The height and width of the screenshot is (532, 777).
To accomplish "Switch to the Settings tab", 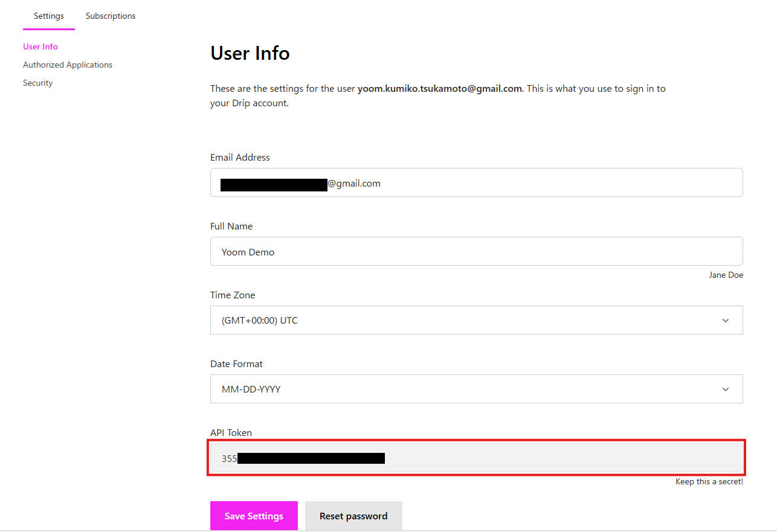I will tap(49, 16).
